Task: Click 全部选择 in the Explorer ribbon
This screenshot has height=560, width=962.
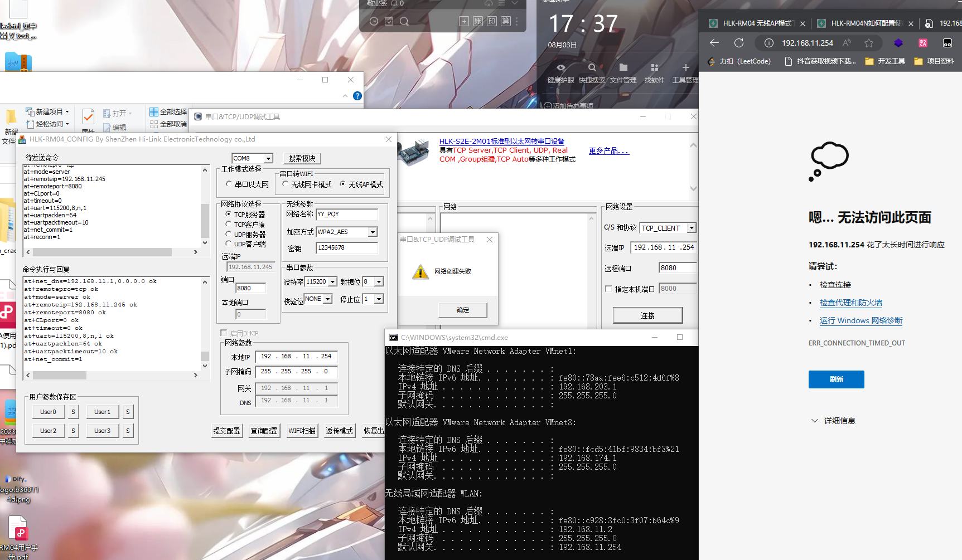Action: pyautogui.click(x=168, y=112)
